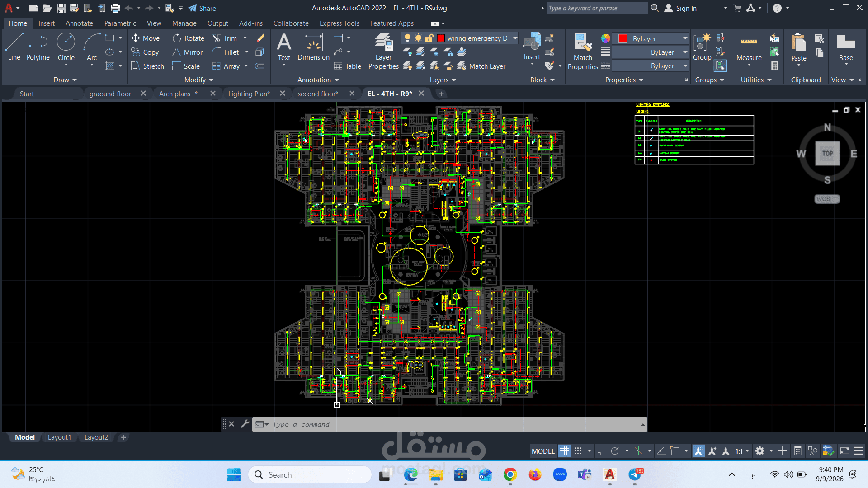Click TOP face of the ViewCube
868x488 pixels.
(827, 153)
